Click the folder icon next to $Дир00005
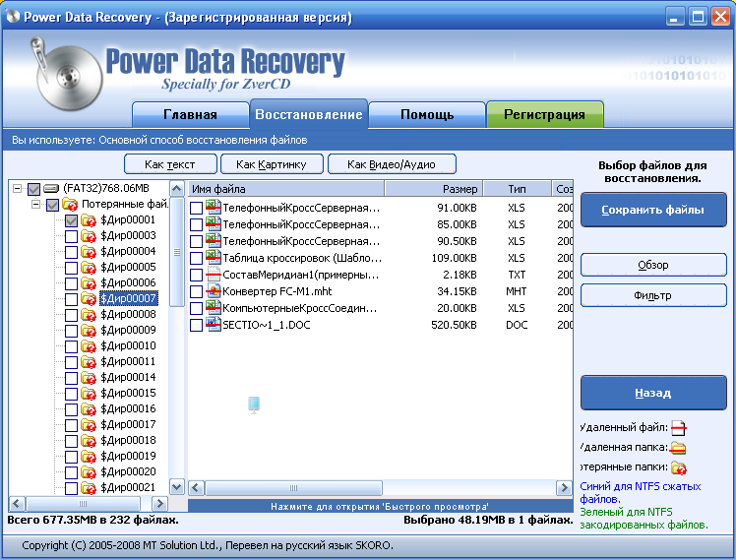 point(89,268)
